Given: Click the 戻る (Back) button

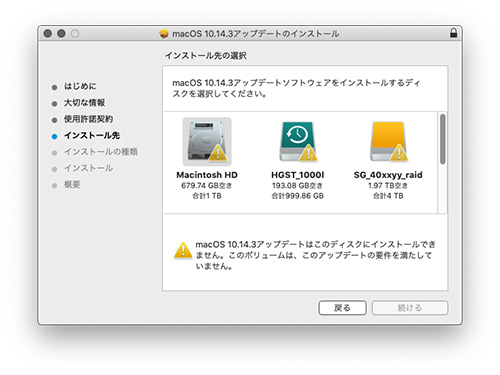Looking at the screenshot, I should tap(342, 308).
